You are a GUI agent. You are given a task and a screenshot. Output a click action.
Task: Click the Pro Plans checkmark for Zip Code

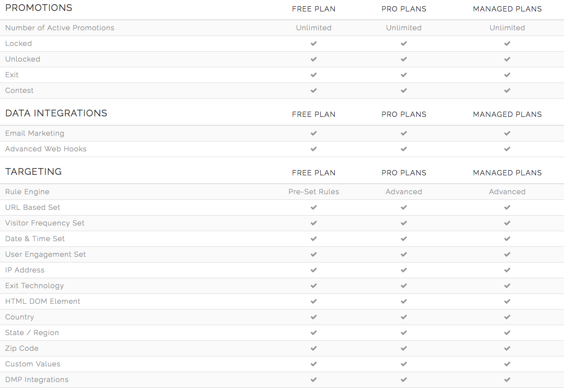click(404, 349)
